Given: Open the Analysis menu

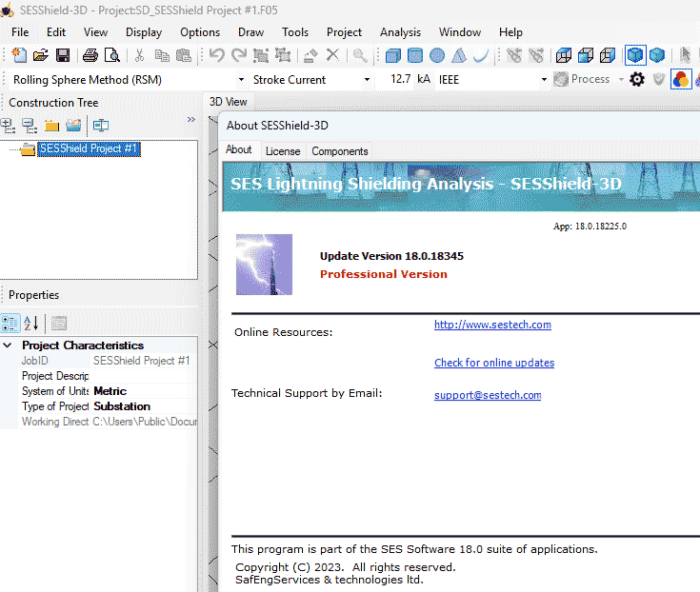Looking at the screenshot, I should coord(400,32).
